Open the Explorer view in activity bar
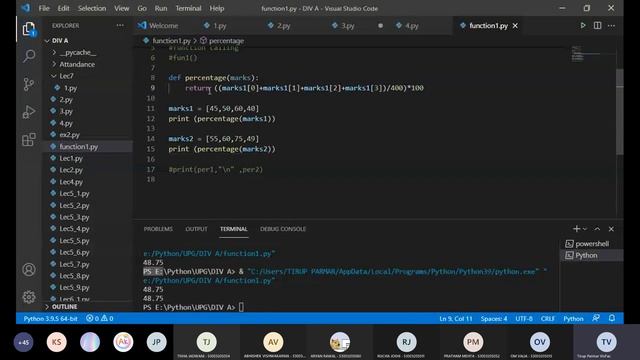The height and width of the screenshot is (360, 640). coord(29,29)
